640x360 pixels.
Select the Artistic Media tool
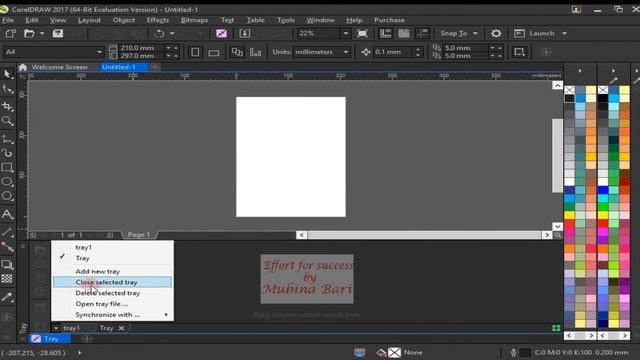tap(7, 153)
